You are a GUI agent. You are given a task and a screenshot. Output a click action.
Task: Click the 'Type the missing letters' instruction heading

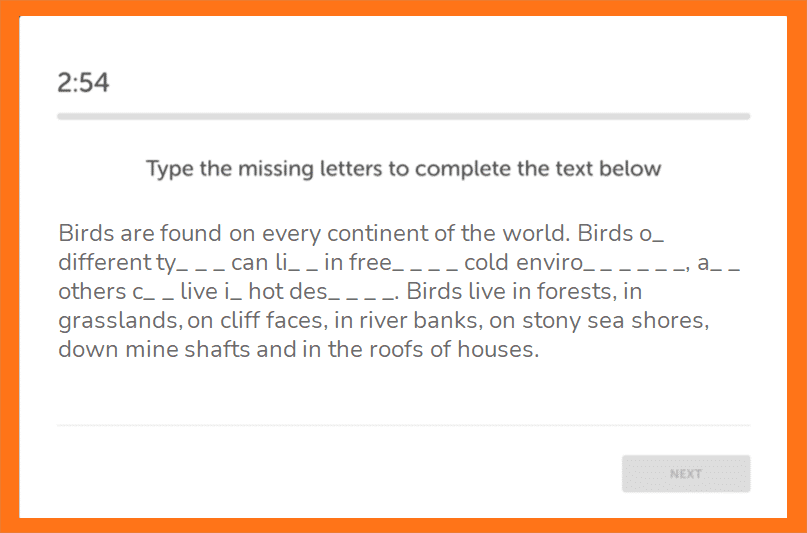click(x=404, y=168)
